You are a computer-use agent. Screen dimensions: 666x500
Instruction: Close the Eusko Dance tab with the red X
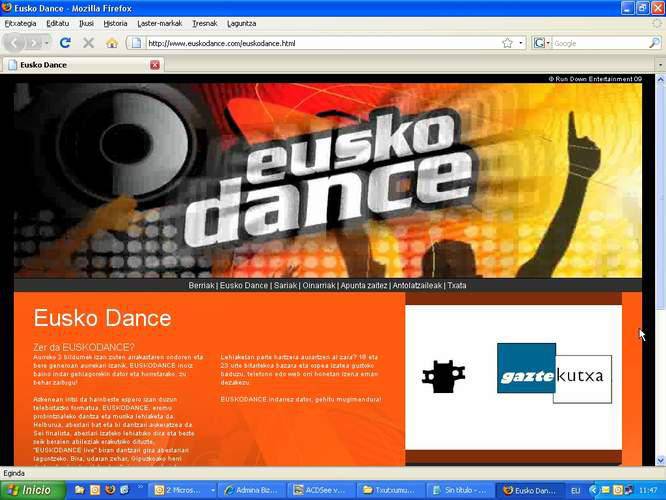tap(155, 65)
